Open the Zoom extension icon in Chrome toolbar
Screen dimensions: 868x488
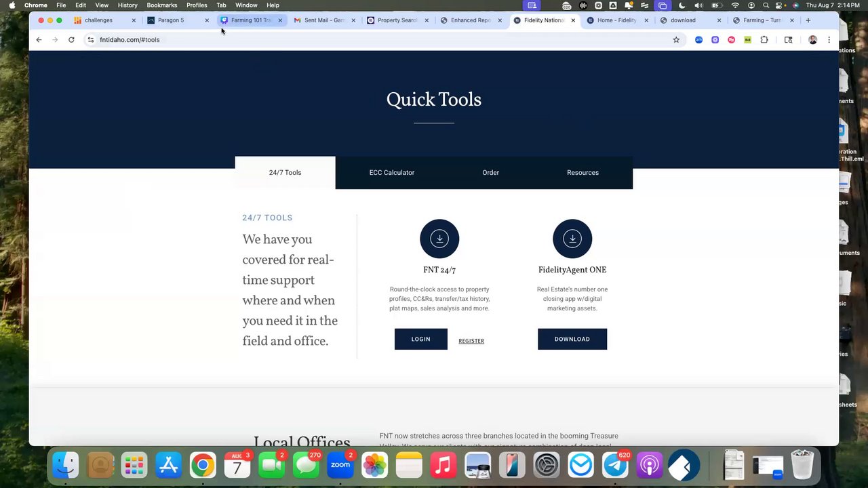point(698,40)
